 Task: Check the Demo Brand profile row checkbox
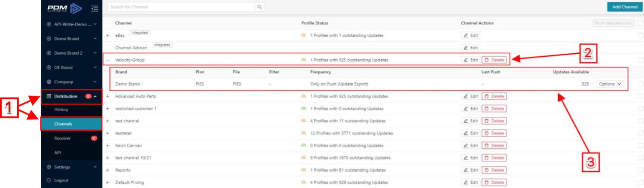641,84
